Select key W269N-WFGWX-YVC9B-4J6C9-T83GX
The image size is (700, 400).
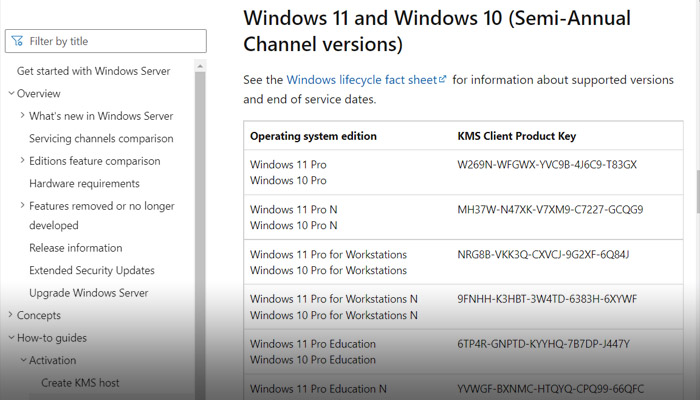pyautogui.click(x=547, y=165)
